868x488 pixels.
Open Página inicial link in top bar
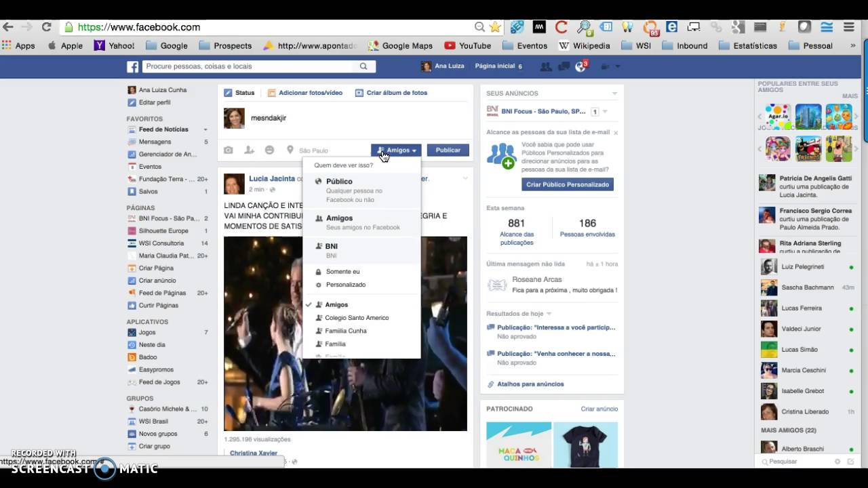pyautogui.click(x=495, y=66)
